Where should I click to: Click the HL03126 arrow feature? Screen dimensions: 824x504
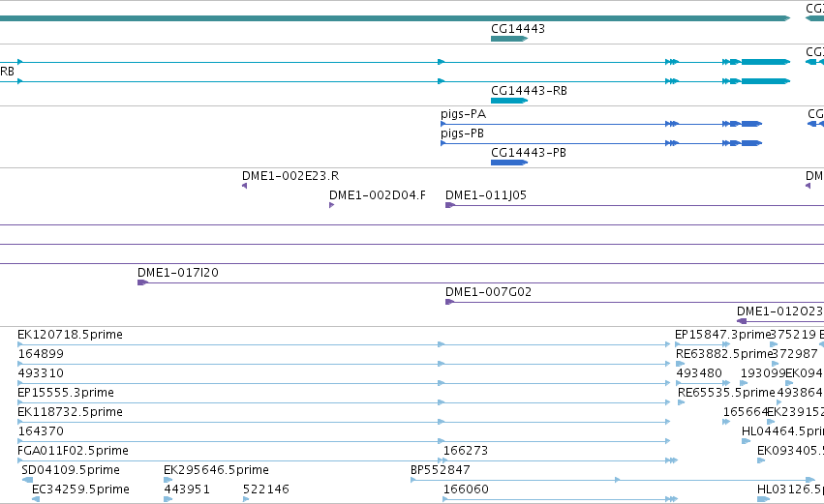[763, 499]
